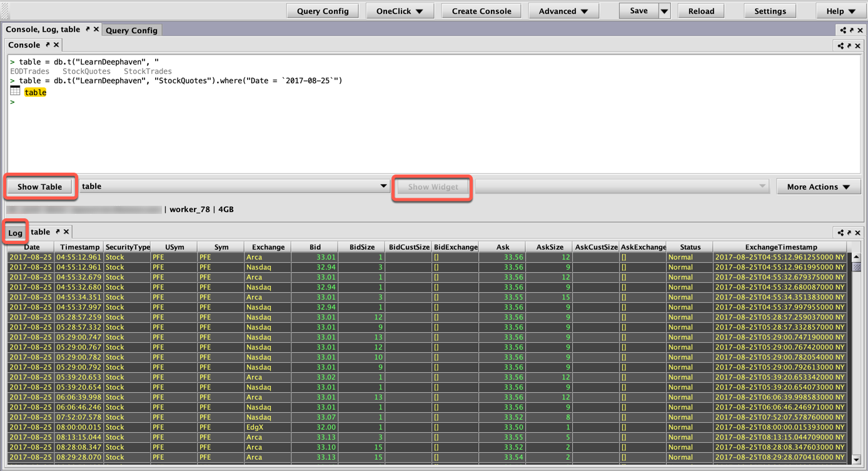Pop out the lower table tab
Image resolution: width=868 pixels, height=471 pixels.
coord(58,232)
